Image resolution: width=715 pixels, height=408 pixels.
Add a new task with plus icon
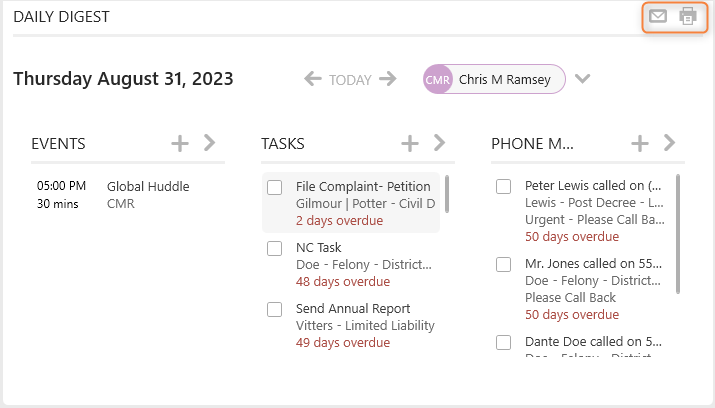pyautogui.click(x=409, y=143)
